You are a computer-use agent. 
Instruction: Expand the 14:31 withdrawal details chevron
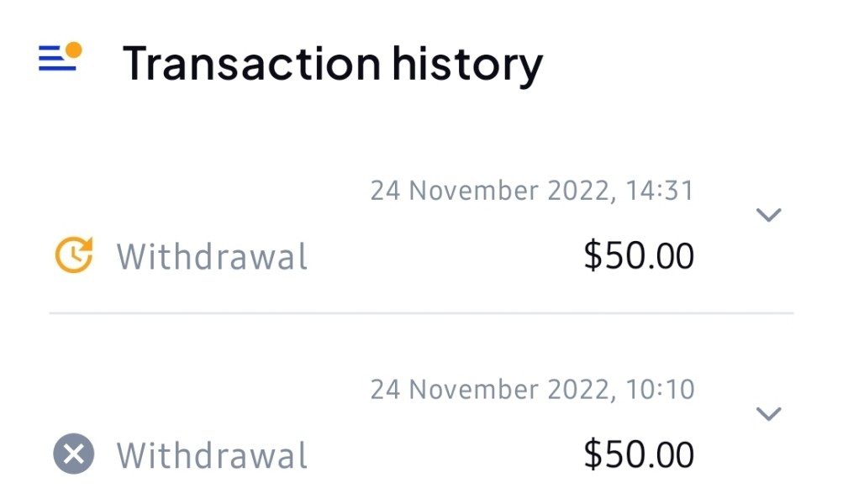768,215
